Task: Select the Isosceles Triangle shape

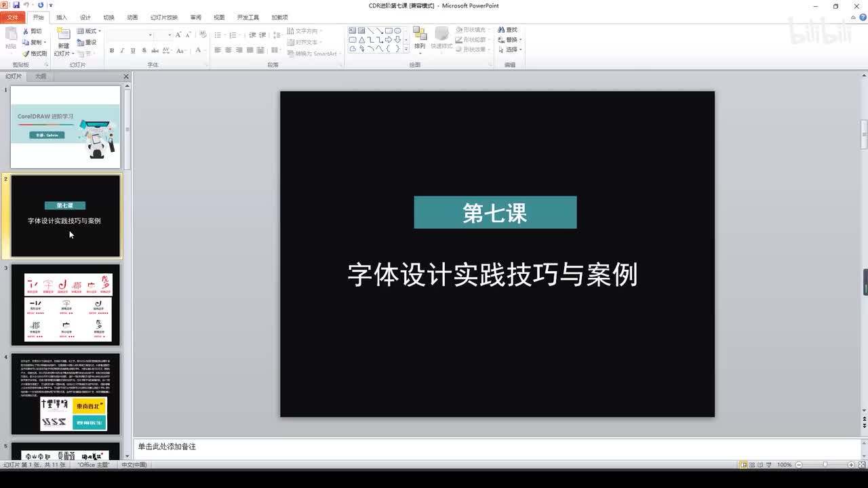Action: [x=362, y=39]
